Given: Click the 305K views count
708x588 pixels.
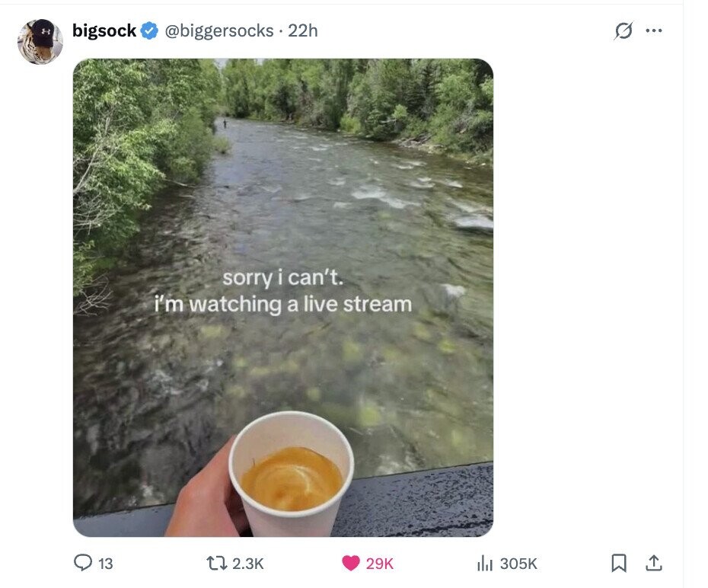Looking at the screenshot, I should click(518, 564).
